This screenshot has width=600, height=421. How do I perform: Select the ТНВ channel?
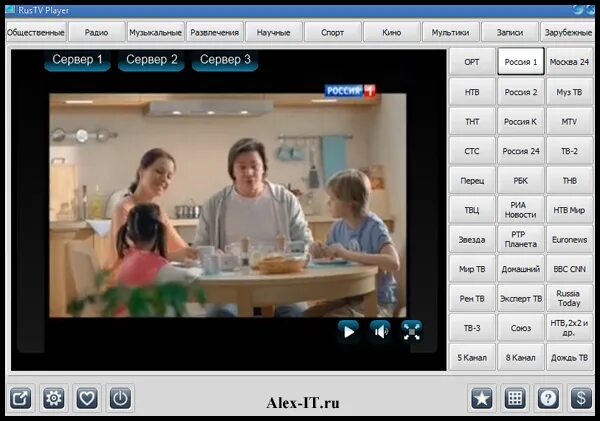pos(569,180)
